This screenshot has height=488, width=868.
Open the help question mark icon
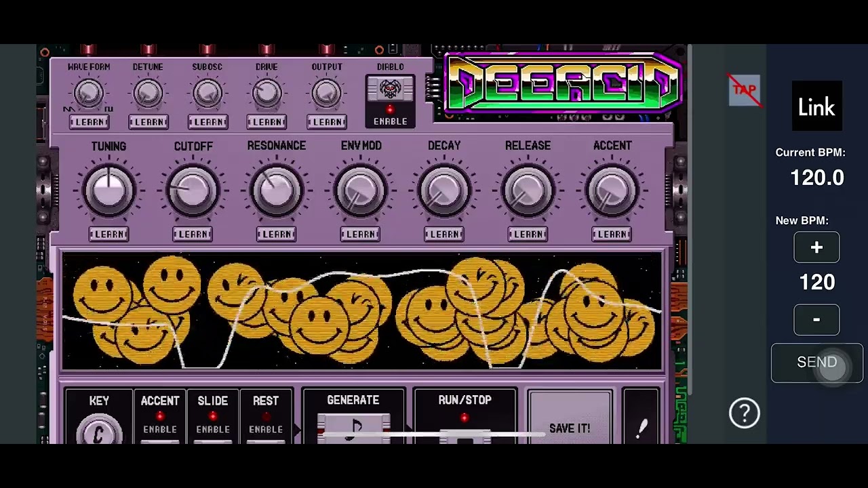pyautogui.click(x=745, y=412)
